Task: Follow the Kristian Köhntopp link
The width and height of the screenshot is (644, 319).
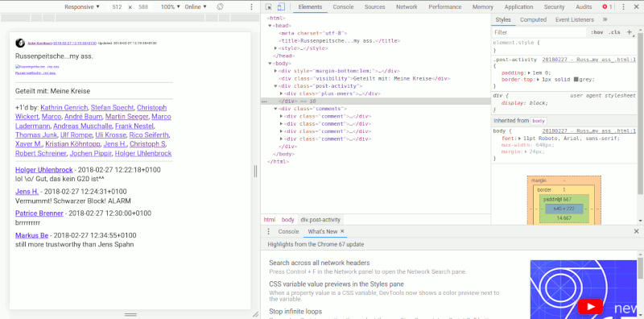Action: (72, 144)
